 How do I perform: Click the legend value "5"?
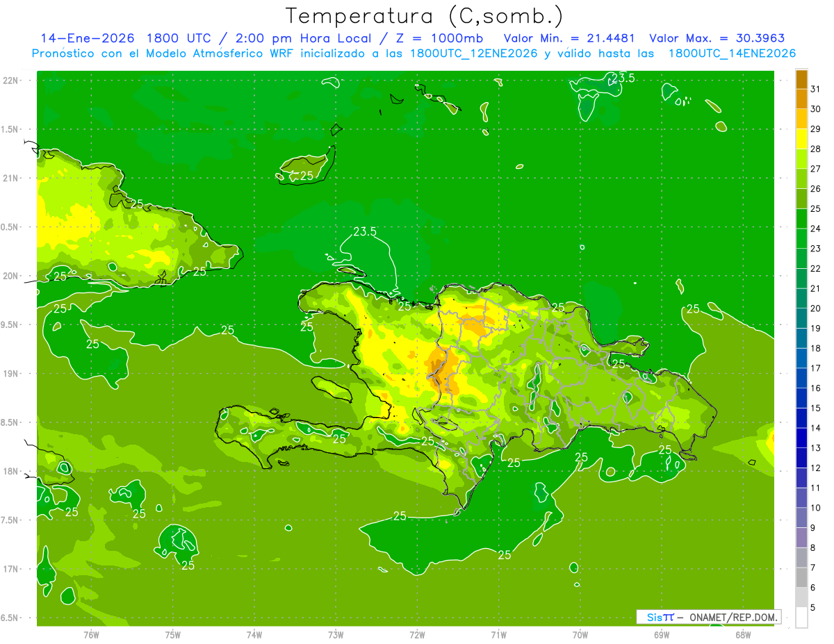coord(814,608)
